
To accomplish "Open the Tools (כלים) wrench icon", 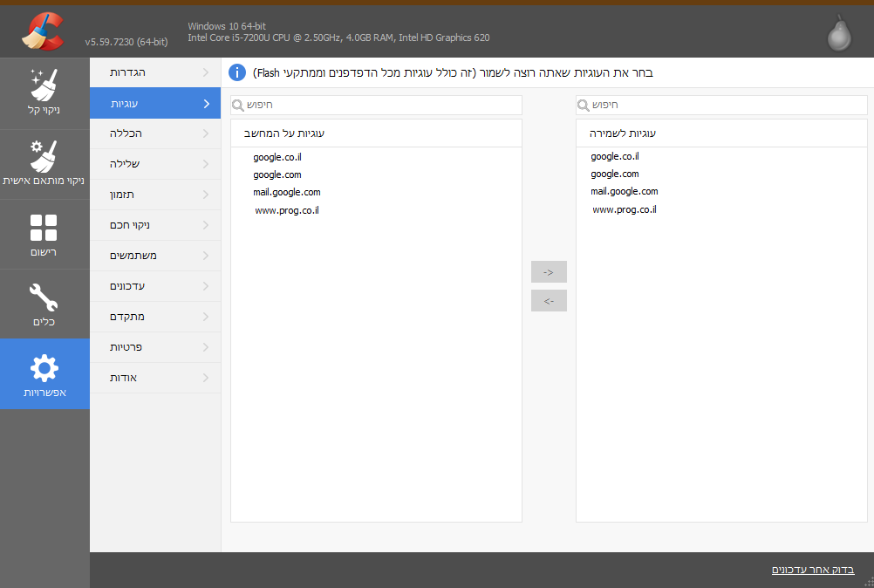I will [x=44, y=297].
